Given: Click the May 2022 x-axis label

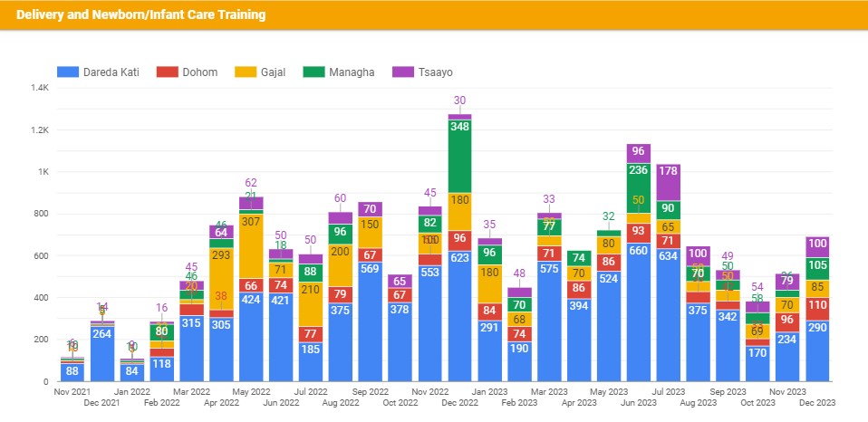Looking at the screenshot, I should [x=251, y=392].
